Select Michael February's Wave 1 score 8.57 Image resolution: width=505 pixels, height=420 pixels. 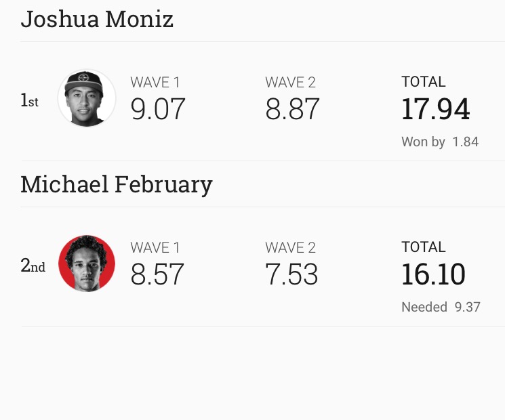coord(157,274)
